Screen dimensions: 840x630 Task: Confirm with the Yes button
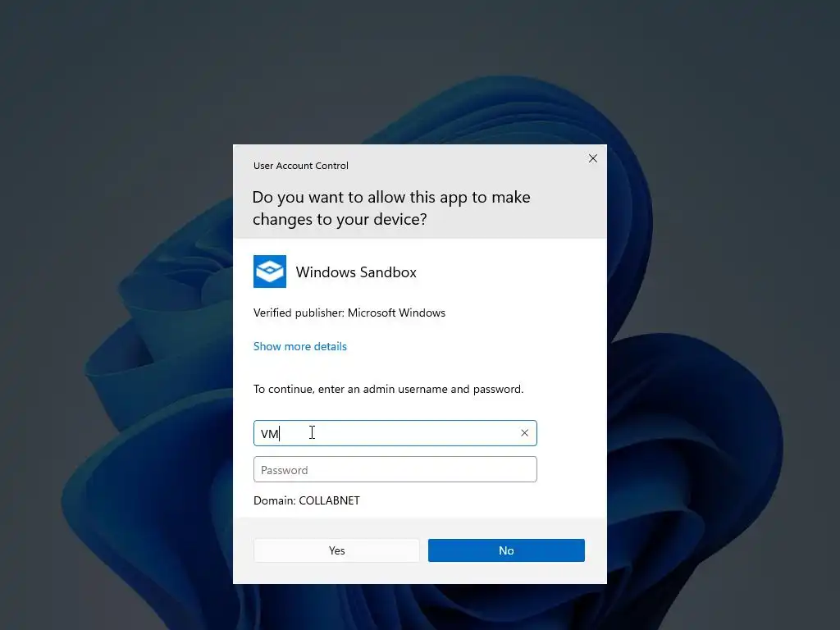336,550
